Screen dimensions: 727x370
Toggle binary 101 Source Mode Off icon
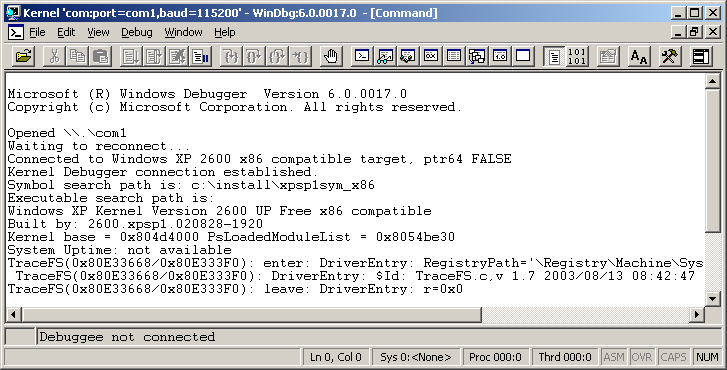click(577, 56)
